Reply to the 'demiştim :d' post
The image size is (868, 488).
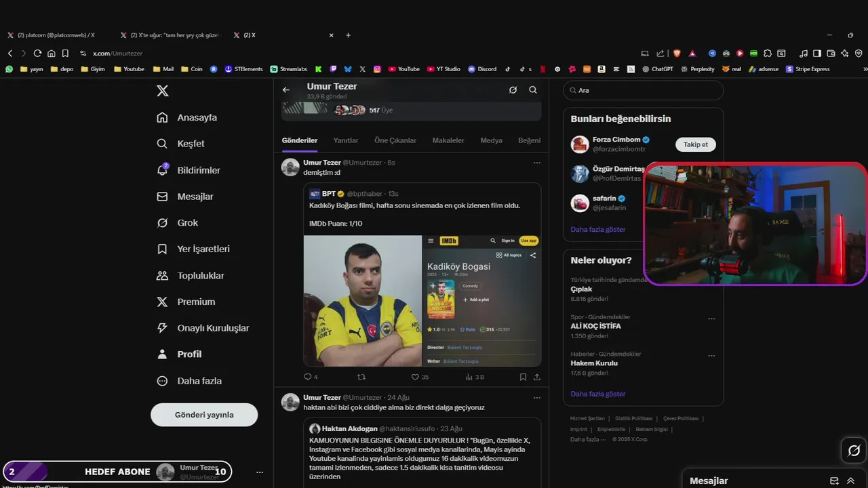pos(311,377)
